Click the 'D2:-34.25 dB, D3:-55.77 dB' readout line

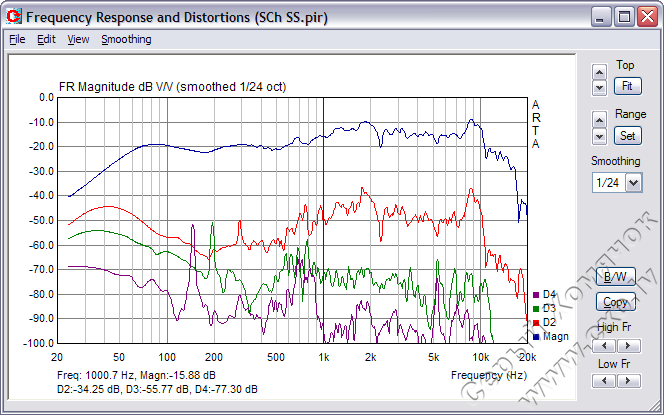pos(157,389)
